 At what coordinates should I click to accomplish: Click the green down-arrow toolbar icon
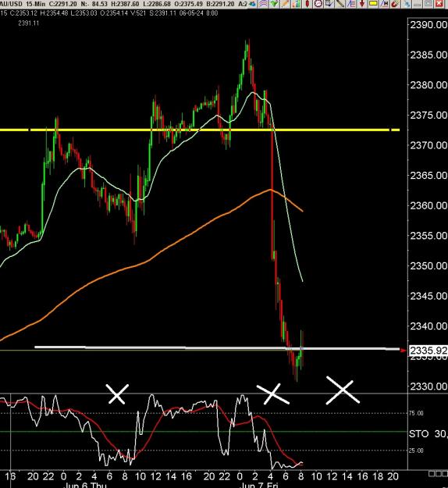click(x=275, y=4)
